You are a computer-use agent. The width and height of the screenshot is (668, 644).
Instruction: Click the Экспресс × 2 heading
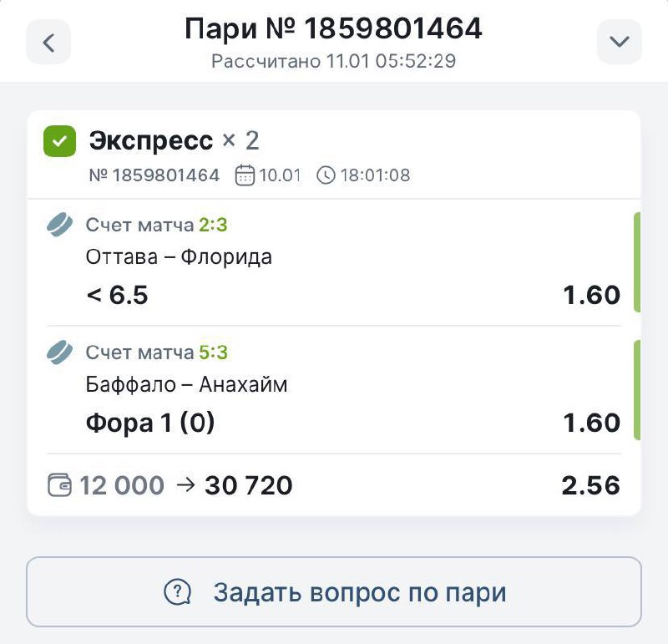[x=174, y=140]
